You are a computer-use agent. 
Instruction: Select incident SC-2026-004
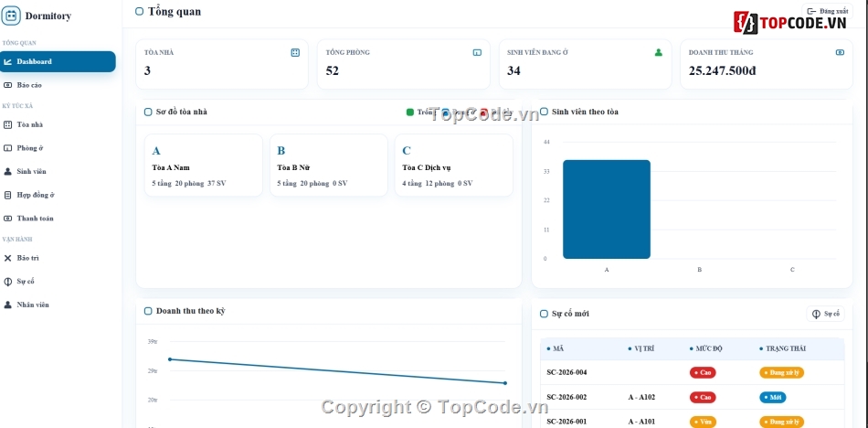pos(566,372)
